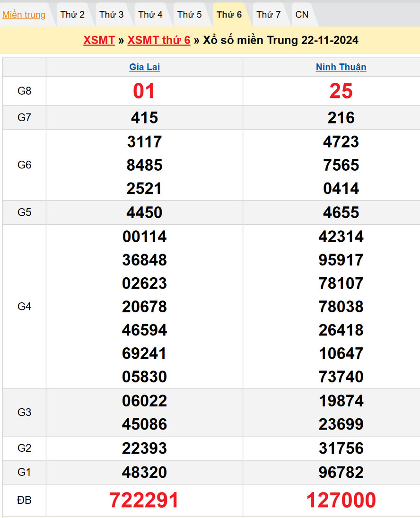Click Gia Lai G1 result 48320
420x518 pixels.
[144, 472]
